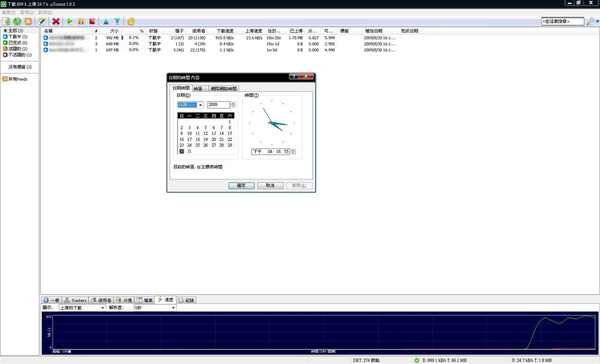Click the year 2009 stepper arrows
Image resolution: width=600 pixels, height=364 pixels.
pyautogui.click(x=233, y=104)
